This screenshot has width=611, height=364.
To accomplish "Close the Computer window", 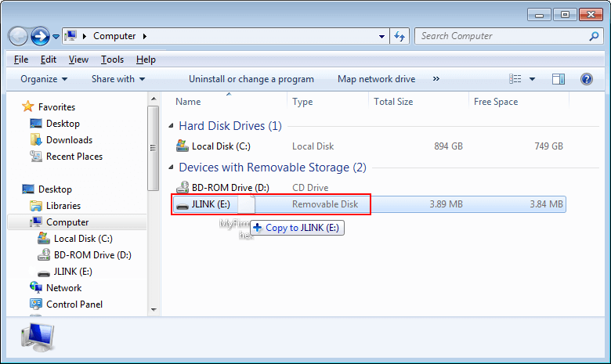I will pos(591,15).
